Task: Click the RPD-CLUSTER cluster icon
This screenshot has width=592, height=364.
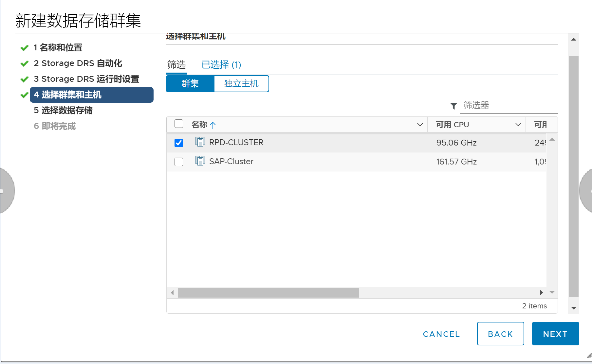Action: click(x=200, y=142)
